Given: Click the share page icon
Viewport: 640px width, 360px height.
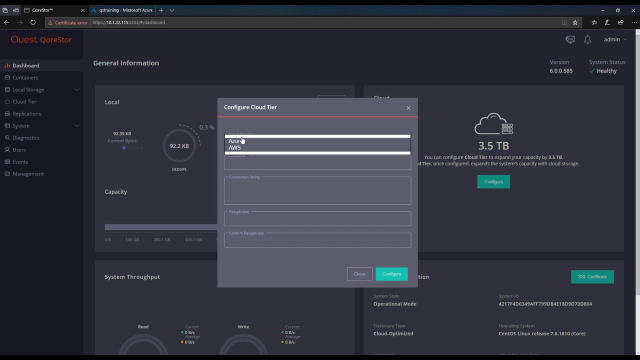Looking at the screenshot, I should 621,22.
